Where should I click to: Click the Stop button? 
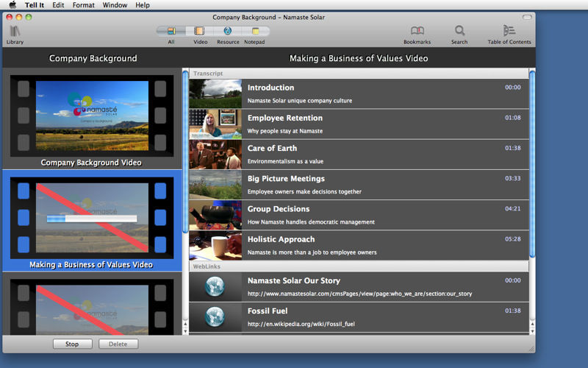72,344
